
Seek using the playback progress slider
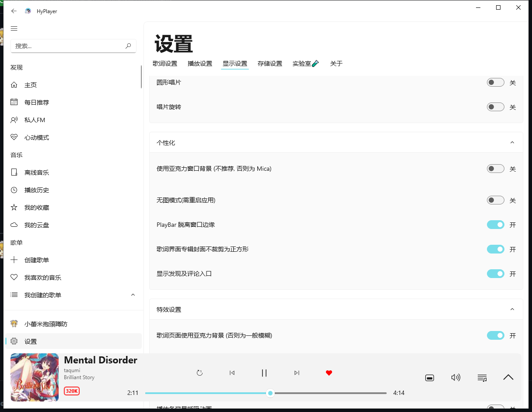(x=270, y=393)
